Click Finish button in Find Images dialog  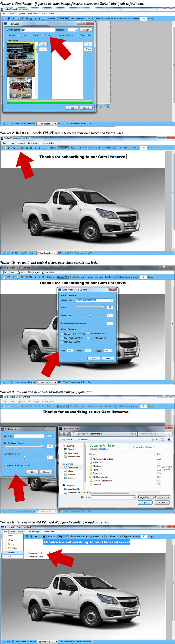click(72, 108)
